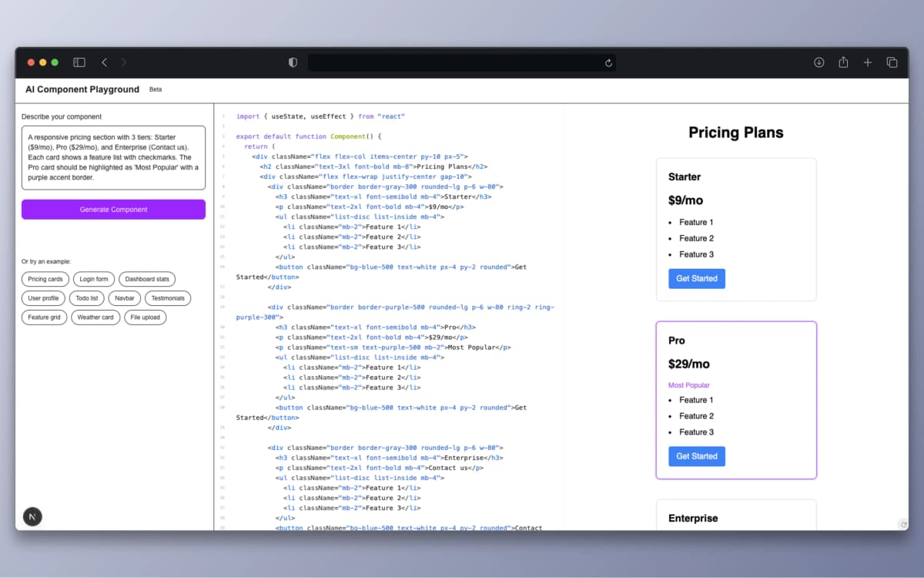
Task: Select the Login form example
Action: [93, 279]
